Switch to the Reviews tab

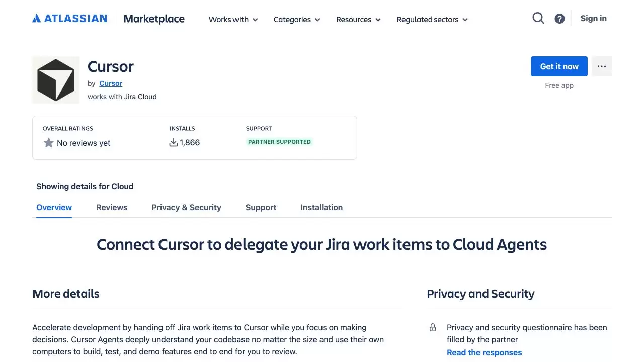click(x=112, y=207)
